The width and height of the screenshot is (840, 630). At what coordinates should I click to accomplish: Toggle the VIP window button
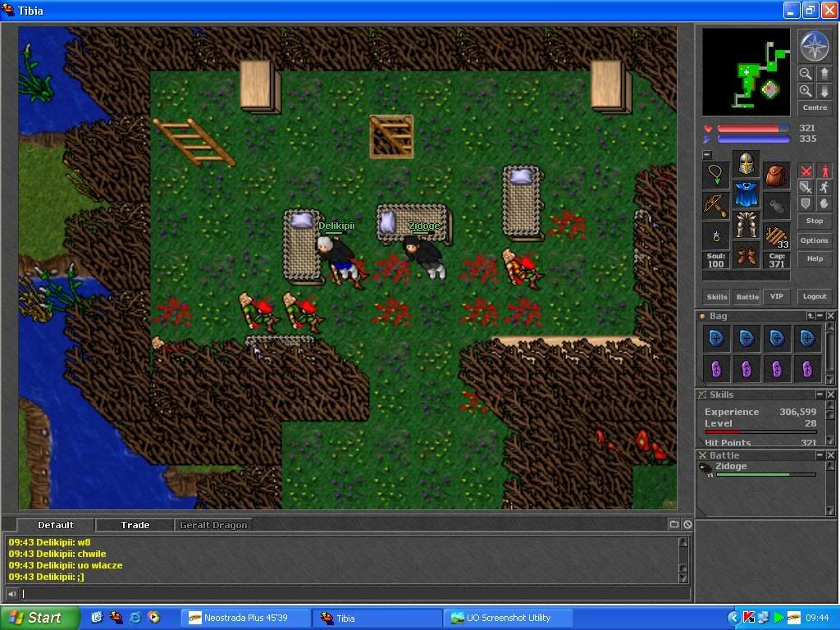point(776,297)
